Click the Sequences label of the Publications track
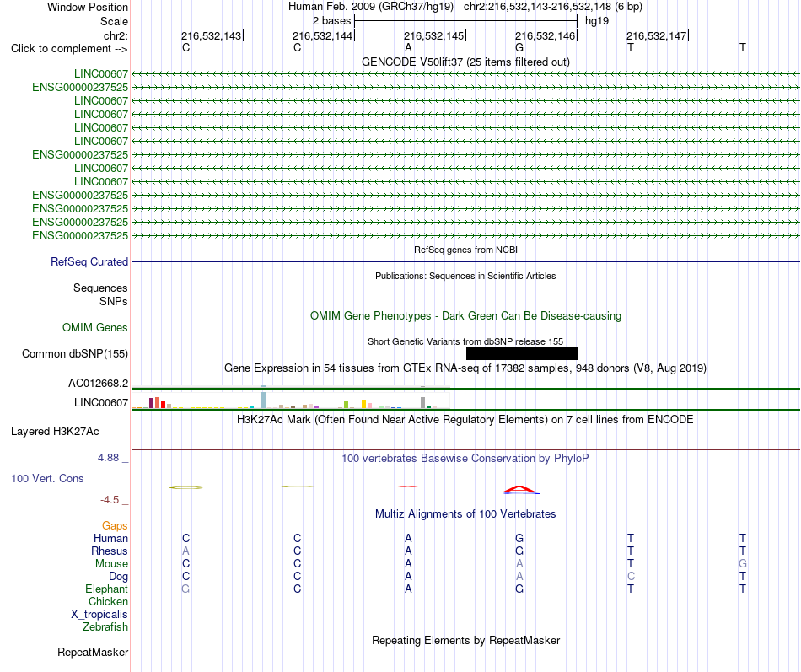The width and height of the screenshot is (801, 672). (x=100, y=288)
